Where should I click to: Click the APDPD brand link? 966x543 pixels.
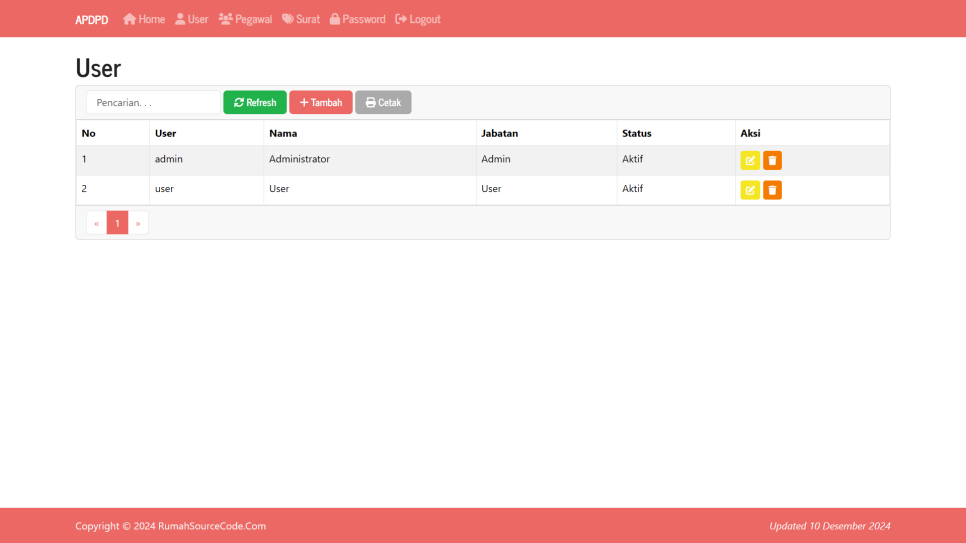(92, 19)
